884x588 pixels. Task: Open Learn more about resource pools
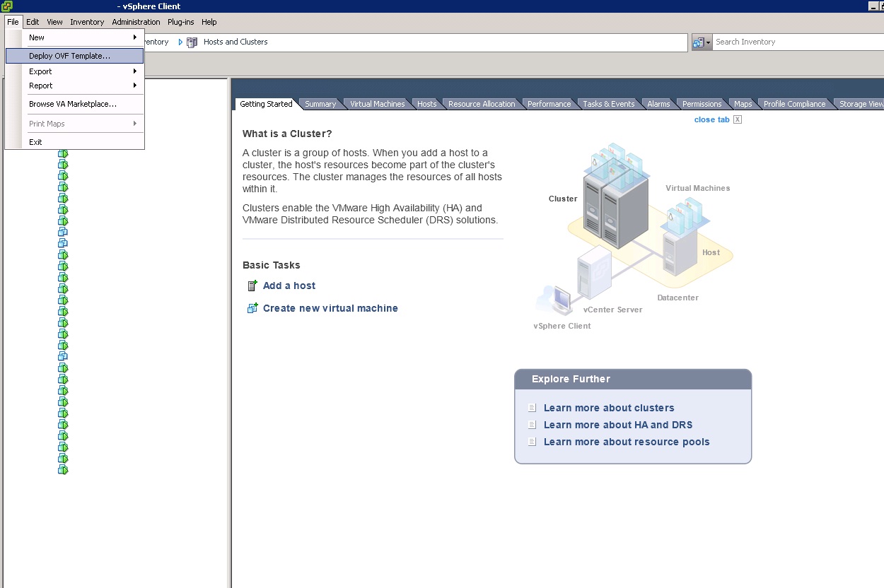point(627,442)
